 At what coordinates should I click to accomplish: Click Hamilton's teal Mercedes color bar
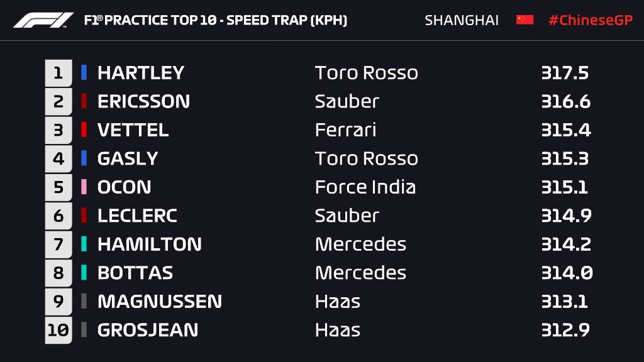84,244
